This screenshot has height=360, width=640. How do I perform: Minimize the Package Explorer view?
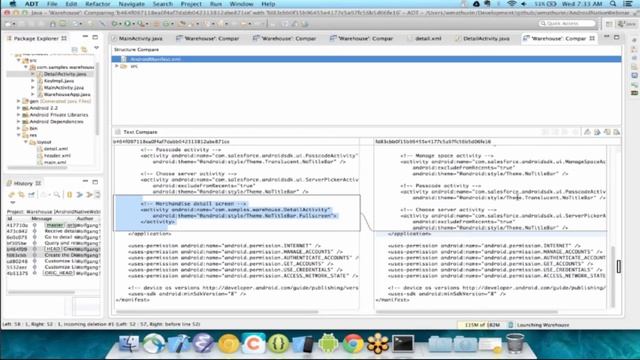(85, 37)
